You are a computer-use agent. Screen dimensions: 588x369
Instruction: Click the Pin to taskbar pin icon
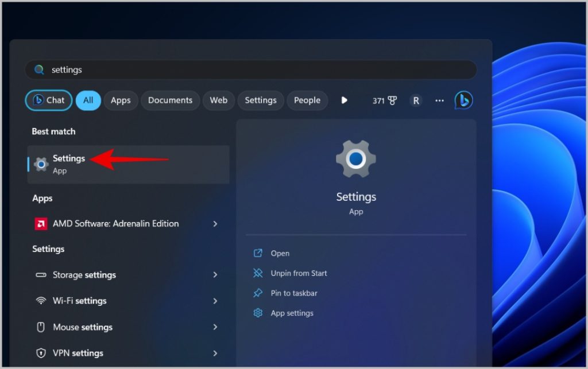258,293
